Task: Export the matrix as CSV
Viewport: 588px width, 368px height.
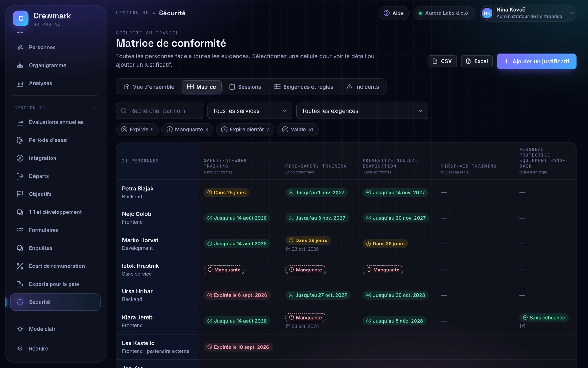Action: click(442, 61)
